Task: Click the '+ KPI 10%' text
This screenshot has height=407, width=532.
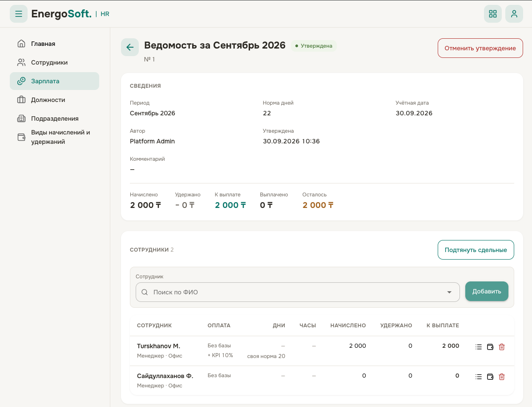Action: [x=220, y=355]
